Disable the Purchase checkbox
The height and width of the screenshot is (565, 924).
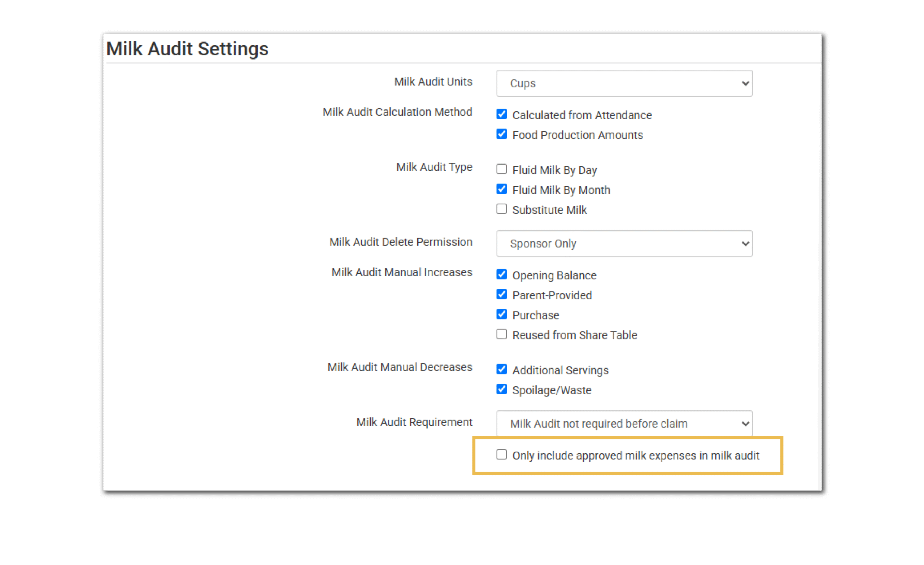501,314
